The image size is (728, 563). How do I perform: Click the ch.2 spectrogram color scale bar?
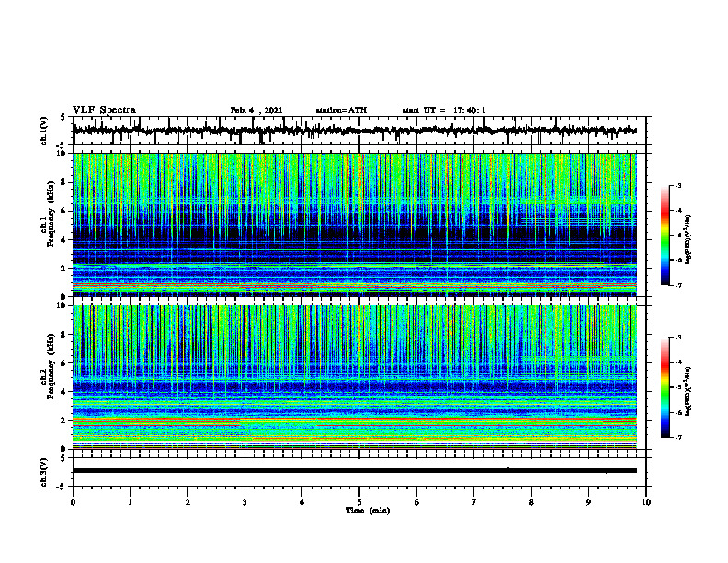pos(665,387)
